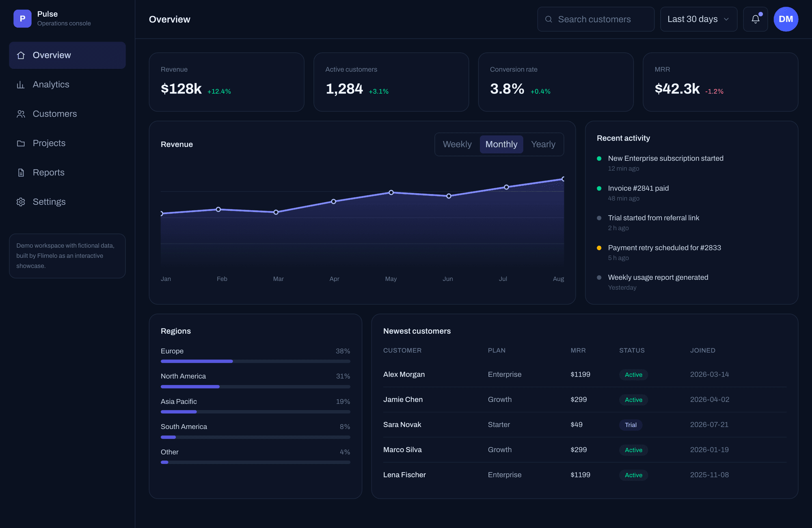Click the North America progress bar
The image size is (812, 528).
click(x=255, y=387)
